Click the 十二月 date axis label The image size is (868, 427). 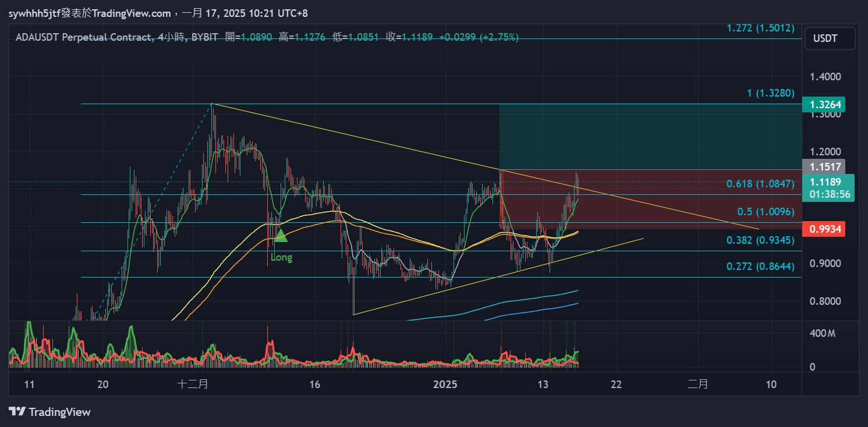[192, 385]
